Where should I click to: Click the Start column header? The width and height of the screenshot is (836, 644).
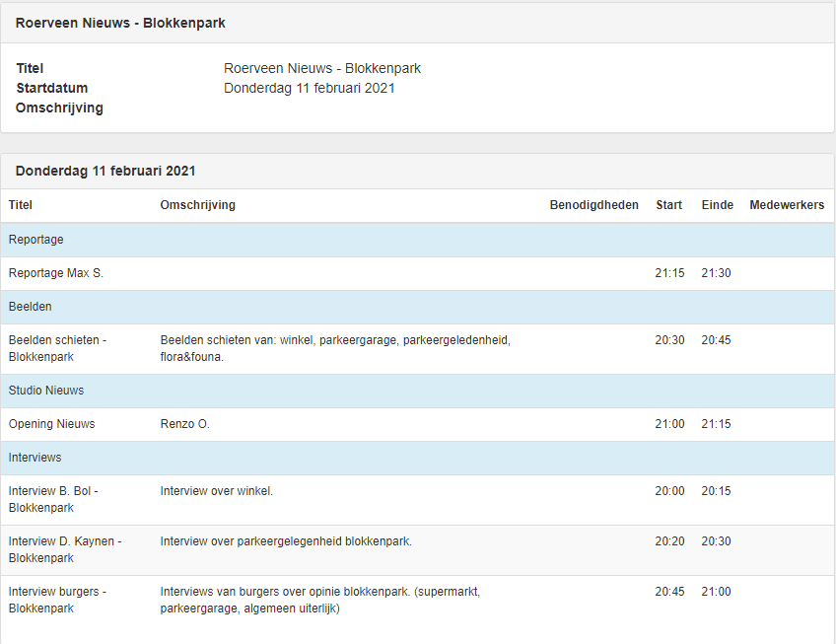pos(668,205)
